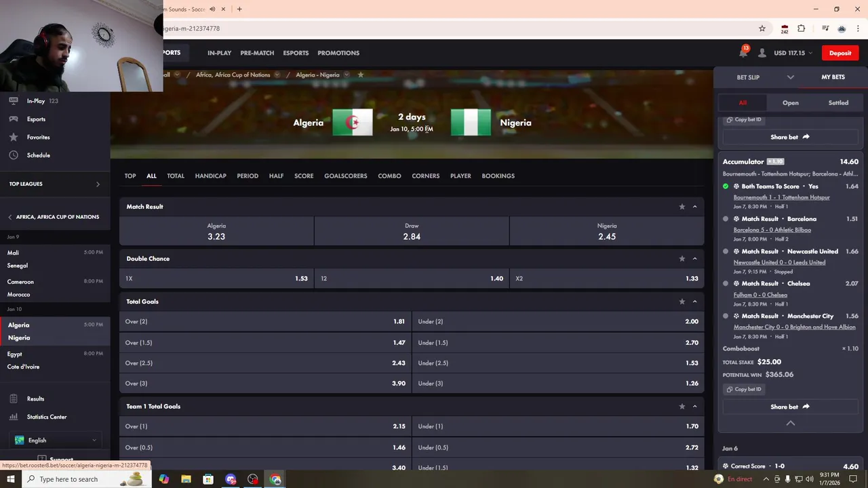Bet on Nigeria at 2.45

(607, 231)
